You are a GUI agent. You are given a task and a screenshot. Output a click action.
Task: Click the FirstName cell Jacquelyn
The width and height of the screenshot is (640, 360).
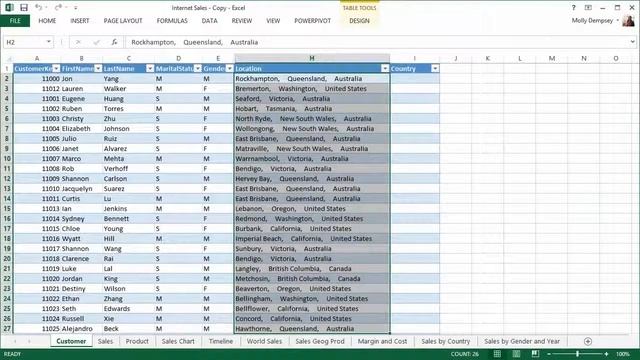coord(81,189)
